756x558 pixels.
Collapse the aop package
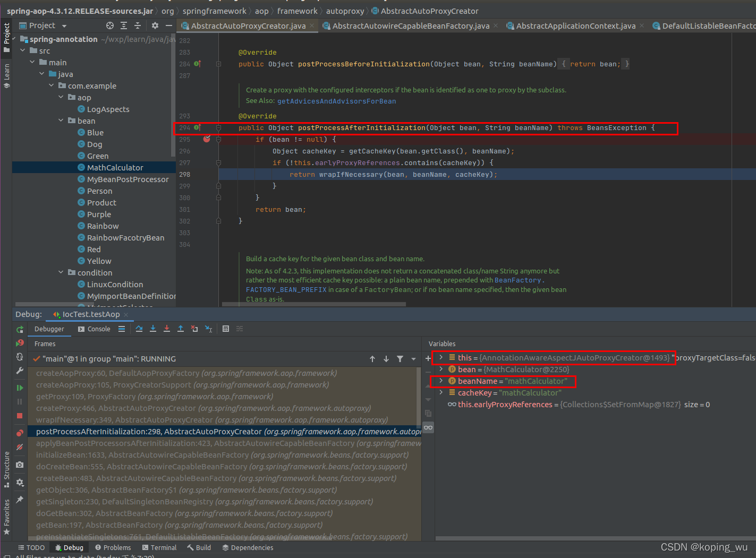pos(61,97)
